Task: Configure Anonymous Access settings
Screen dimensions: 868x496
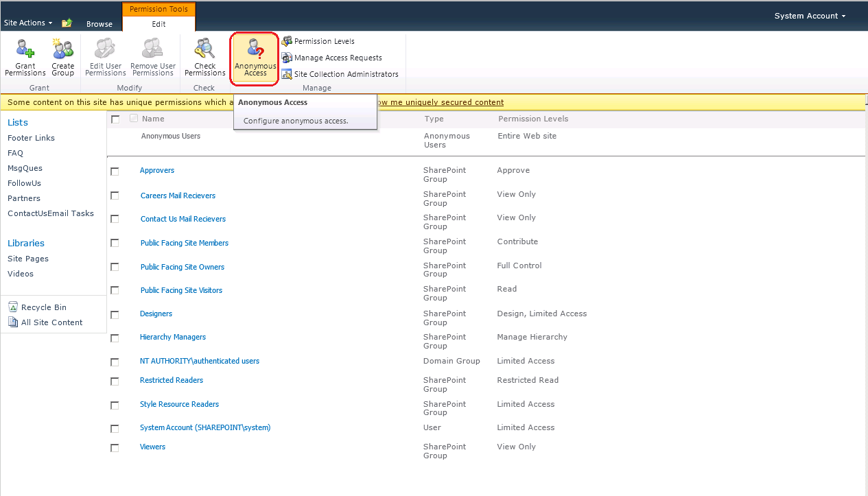Action: (x=254, y=58)
